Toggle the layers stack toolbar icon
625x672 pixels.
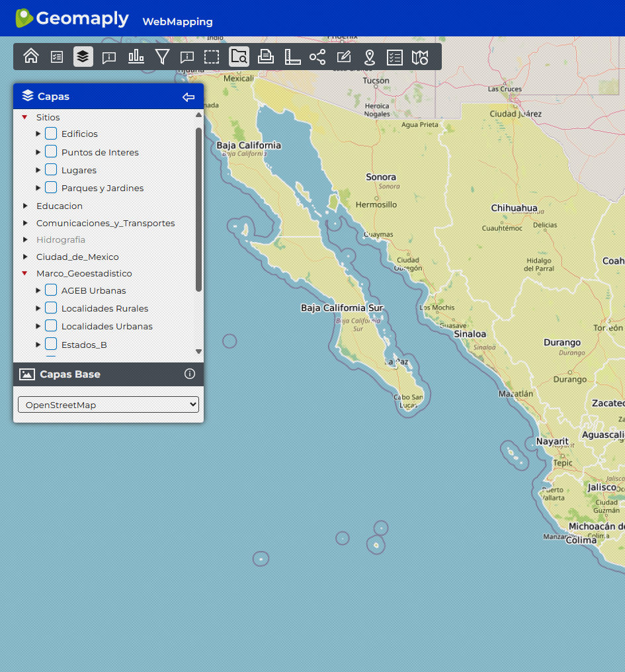point(83,56)
